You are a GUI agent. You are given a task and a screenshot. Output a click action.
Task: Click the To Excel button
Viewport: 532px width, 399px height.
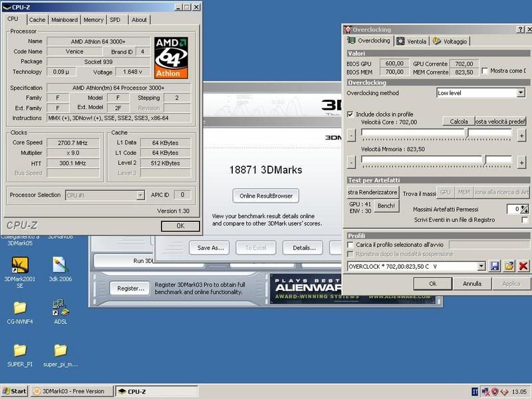(x=256, y=247)
